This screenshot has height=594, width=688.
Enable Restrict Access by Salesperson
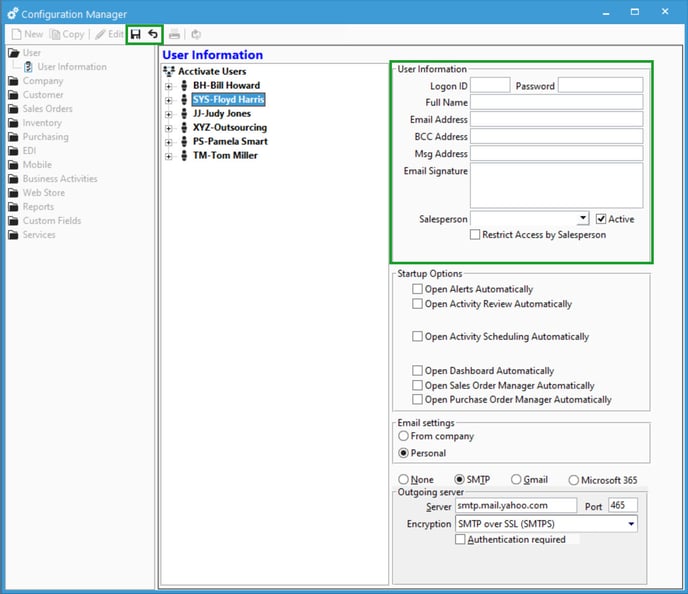tap(475, 234)
